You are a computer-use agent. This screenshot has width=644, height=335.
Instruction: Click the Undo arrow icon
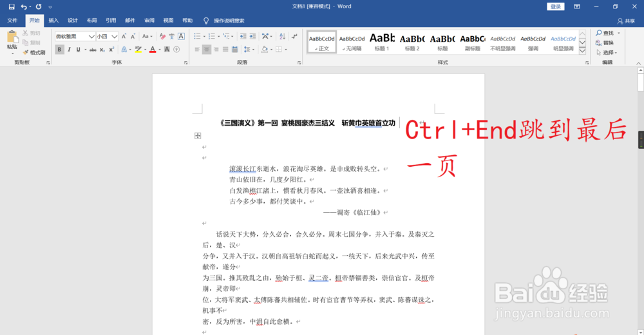coord(24,6)
